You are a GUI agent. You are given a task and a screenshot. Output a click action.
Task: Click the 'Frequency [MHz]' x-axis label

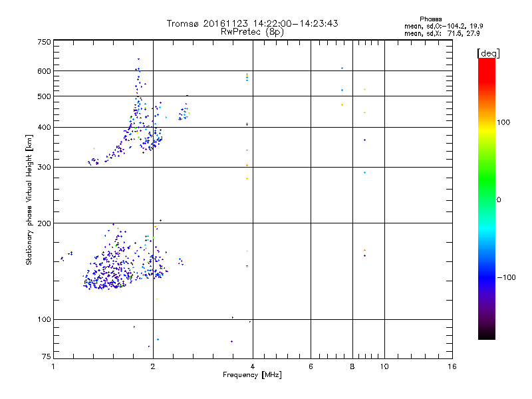[x=252, y=375]
